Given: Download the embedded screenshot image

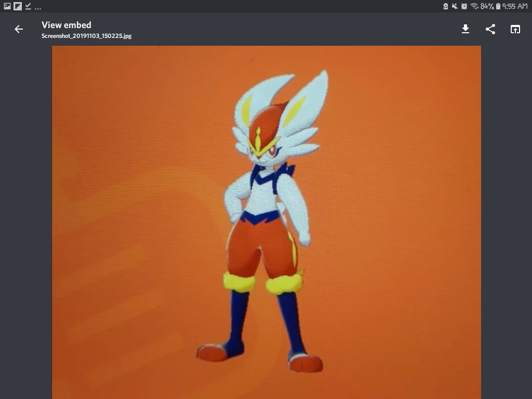Looking at the screenshot, I should pyautogui.click(x=465, y=29).
